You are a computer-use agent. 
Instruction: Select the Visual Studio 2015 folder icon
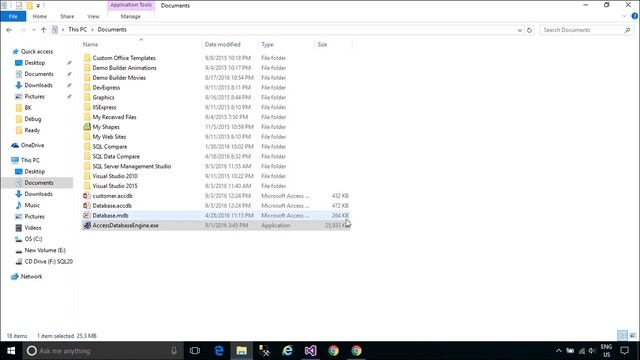pyautogui.click(x=87, y=186)
